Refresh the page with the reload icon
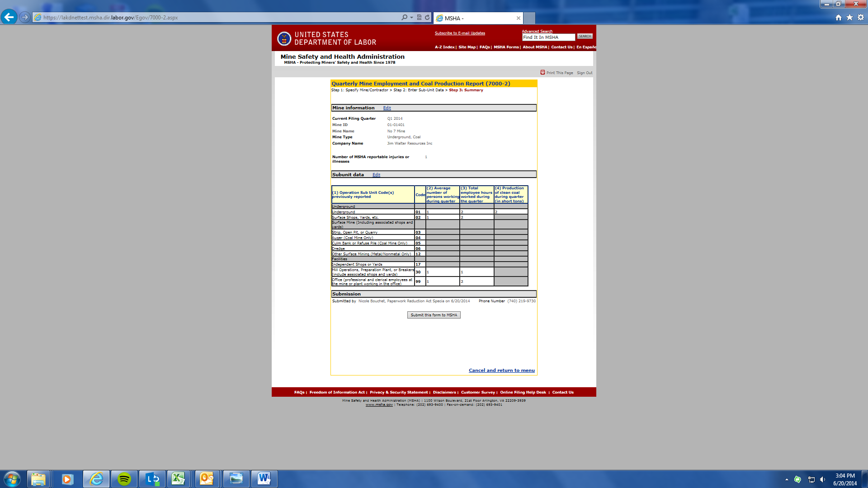Viewport: 868px width, 488px height. [x=427, y=17]
